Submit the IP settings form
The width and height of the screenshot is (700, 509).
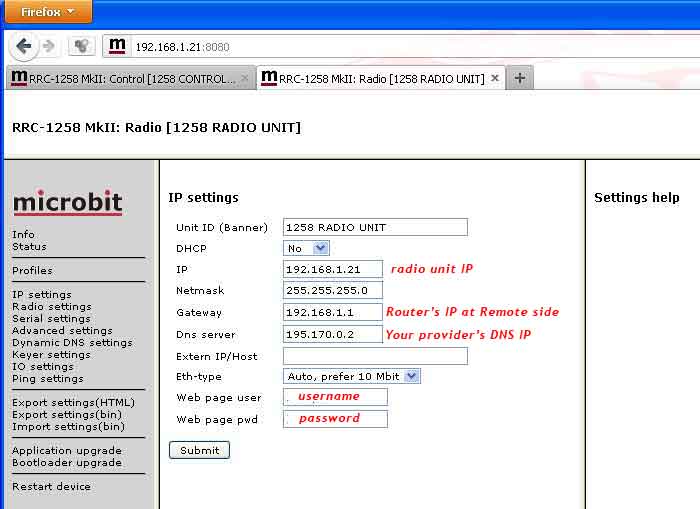tap(200, 450)
